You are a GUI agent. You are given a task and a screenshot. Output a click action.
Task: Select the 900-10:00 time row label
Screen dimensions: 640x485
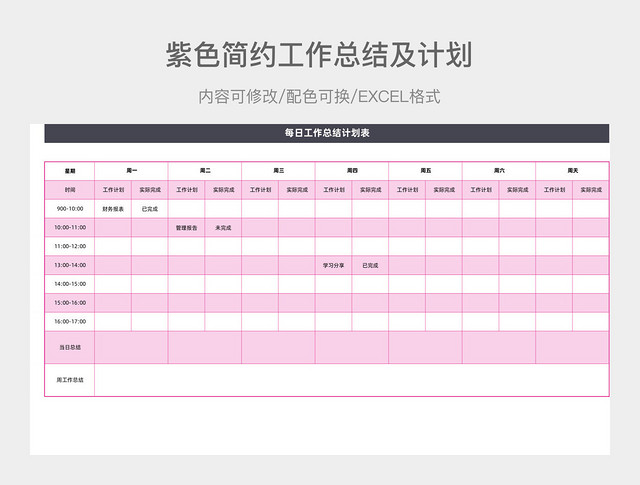coord(70,209)
